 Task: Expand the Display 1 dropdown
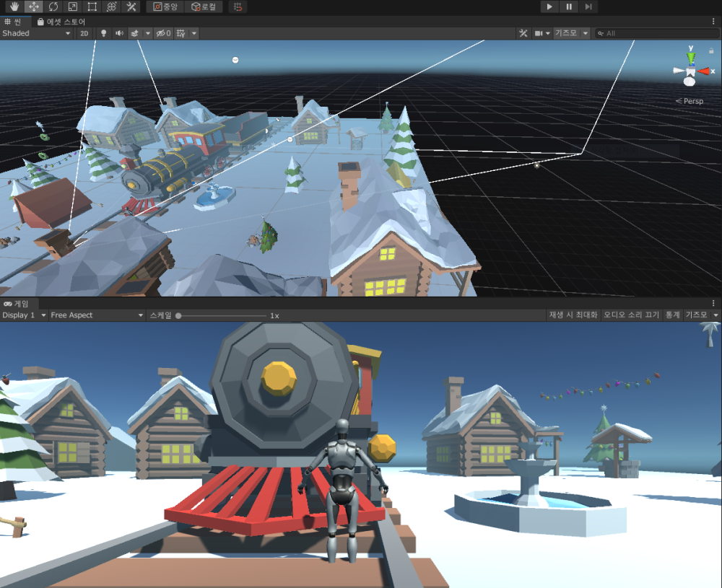click(x=24, y=315)
